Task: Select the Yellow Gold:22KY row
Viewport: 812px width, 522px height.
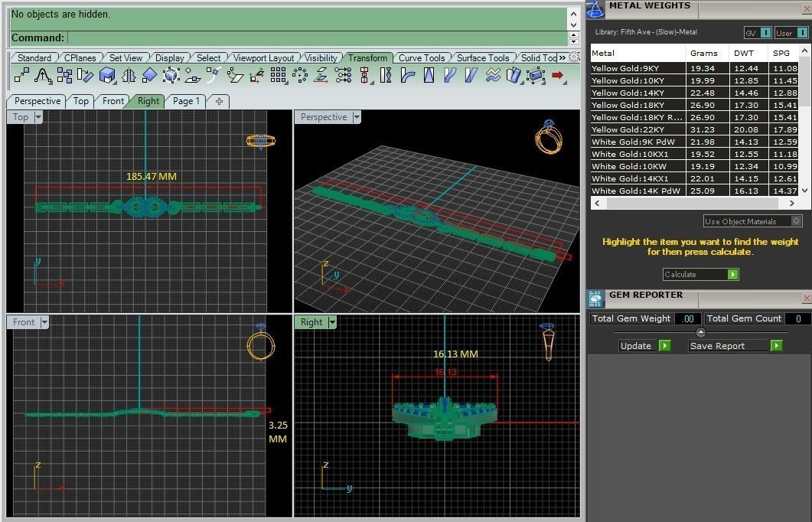Action: pos(694,129)
